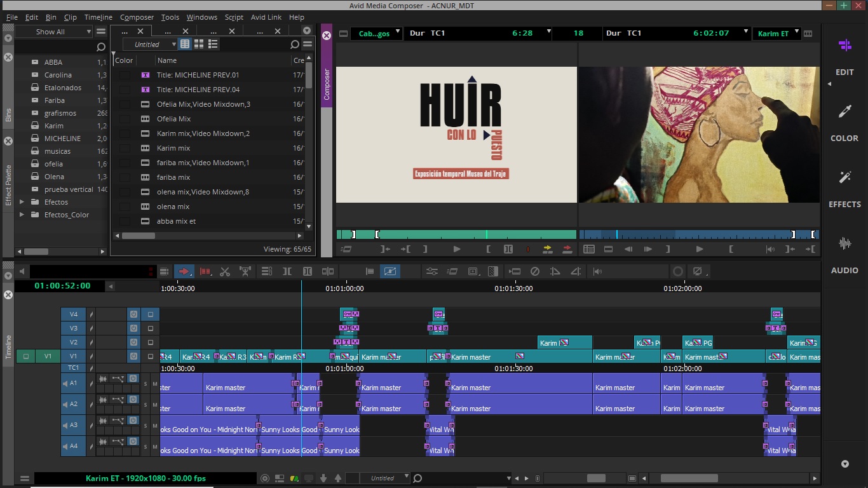This screenshot has width=868, height=488.
Task: Open the Untitled bin view dropdown
Action: click(x=151, y=44)
